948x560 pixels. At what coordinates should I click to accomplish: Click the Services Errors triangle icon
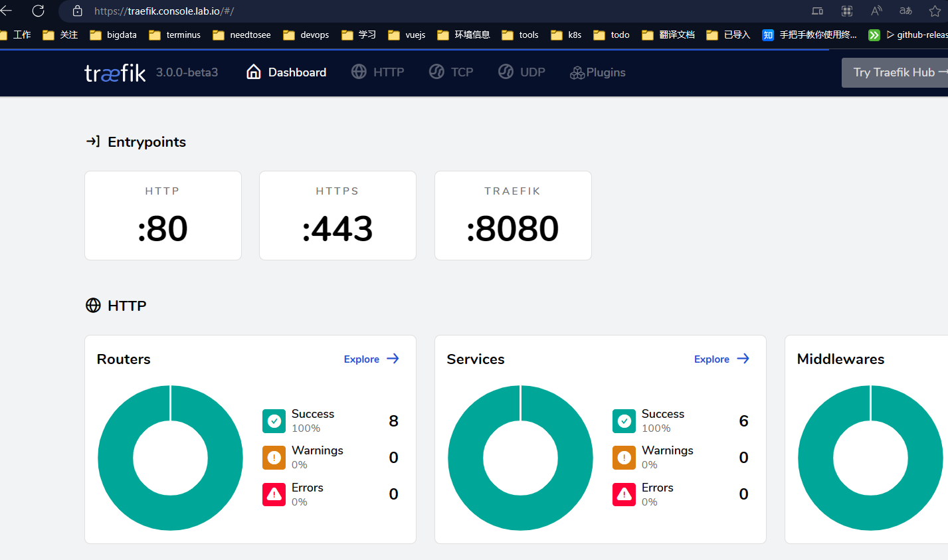pyautogui.click(x=624, y=494)
